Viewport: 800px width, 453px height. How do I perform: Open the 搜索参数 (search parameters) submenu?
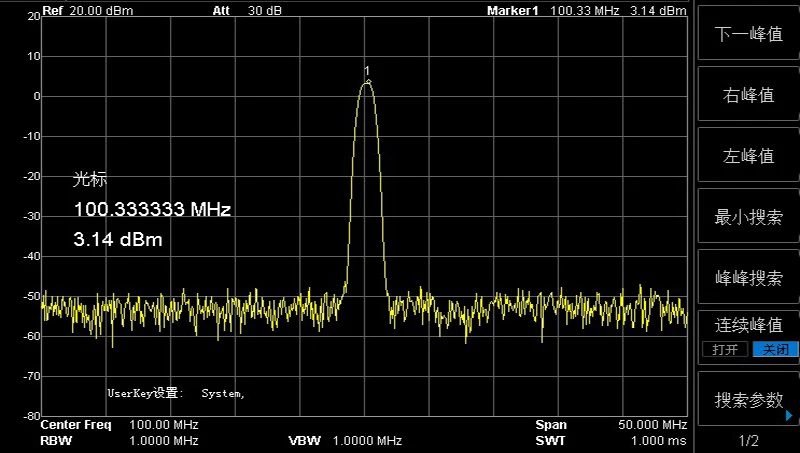(x=748, y=400)
